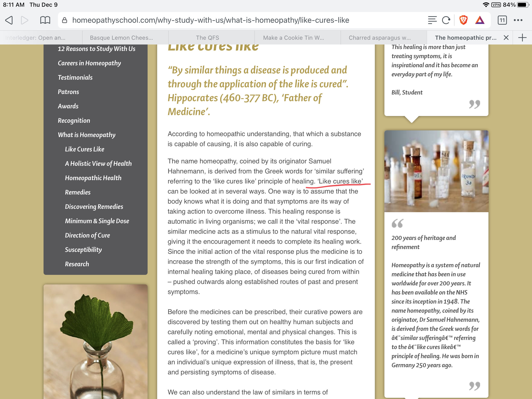The image size is (532, 399).
Task: Open Careers in Homeopathy sidebar link
Action: coord(89,63)
